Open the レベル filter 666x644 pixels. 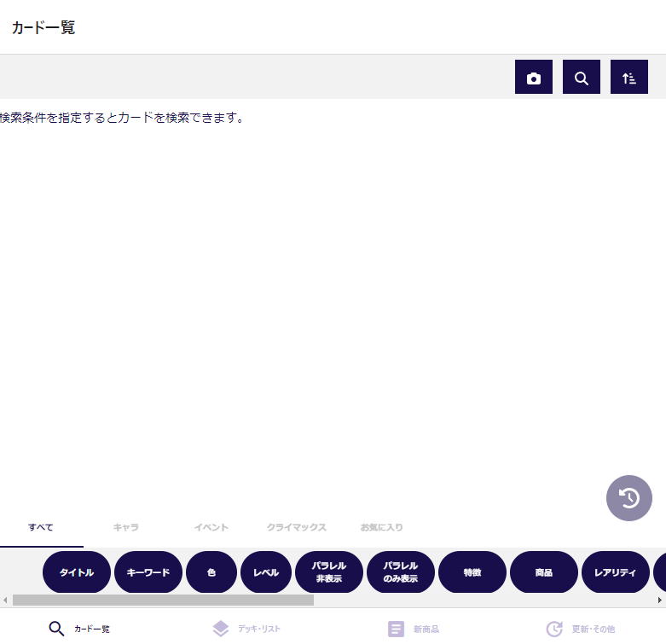[x=266, y=572]
